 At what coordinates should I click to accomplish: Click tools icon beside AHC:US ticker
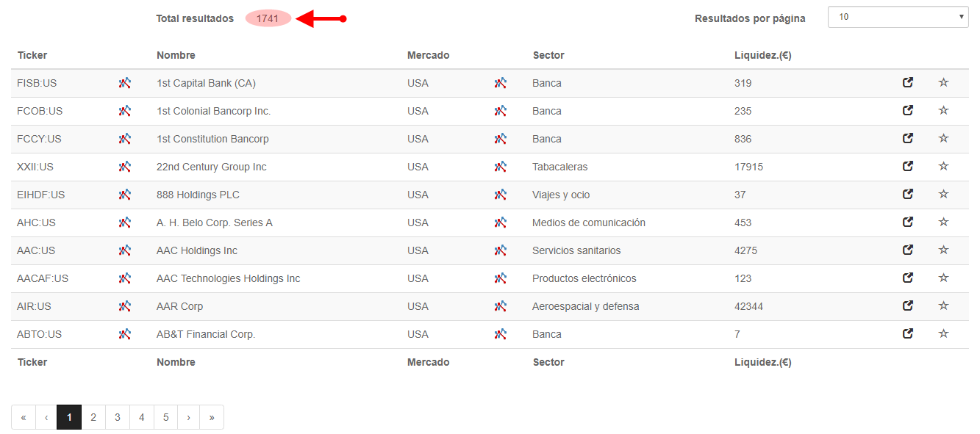pyautogui.click(x=125, y=223)
